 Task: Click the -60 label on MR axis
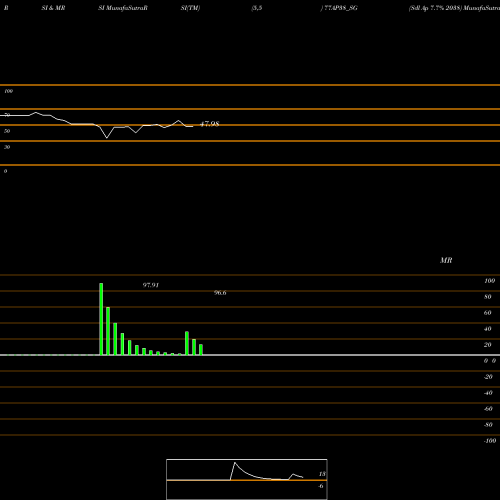(488, 409)
